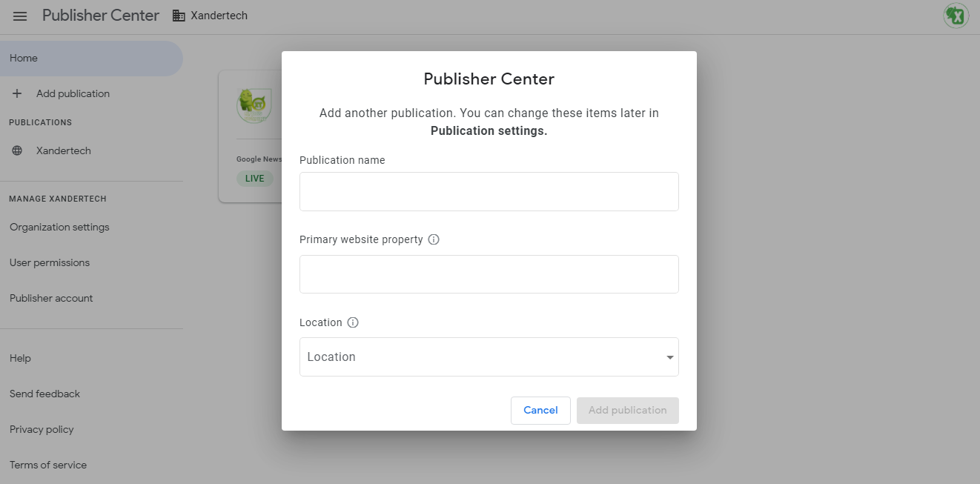
Task: Cancel the add publication dialog
Action: (540, 411)
